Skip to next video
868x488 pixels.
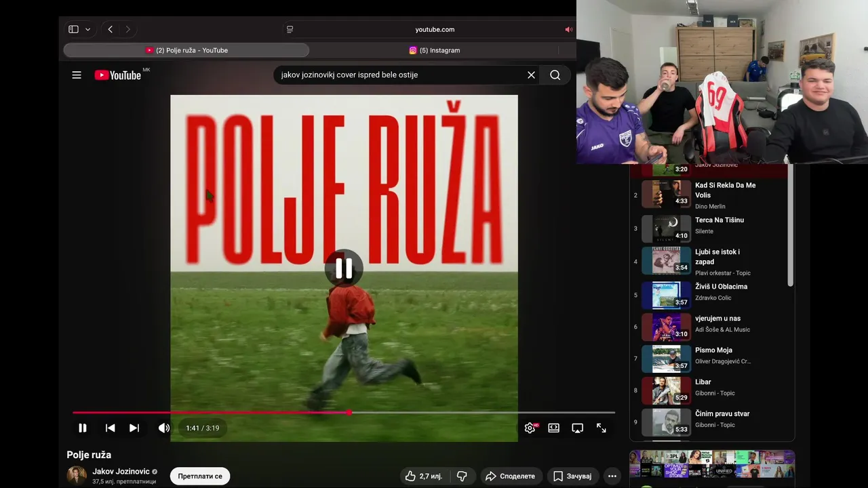coord(134,428)
